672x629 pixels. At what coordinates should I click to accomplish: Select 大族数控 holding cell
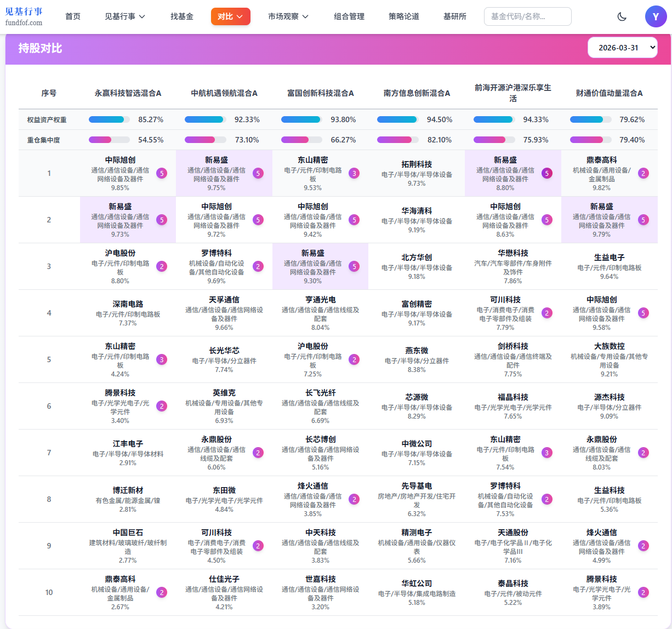click(610, 359)
